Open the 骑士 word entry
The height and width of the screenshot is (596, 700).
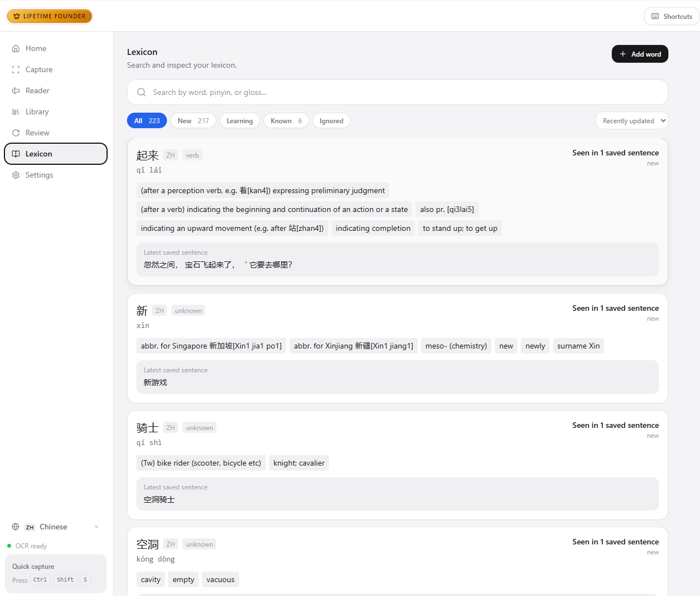point(398,465)
